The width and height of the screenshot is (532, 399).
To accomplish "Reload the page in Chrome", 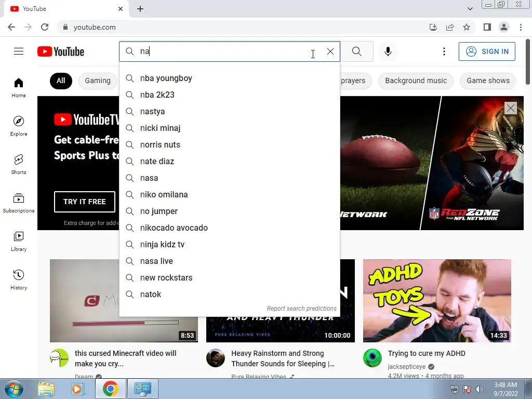I will click(x=45, y=27).
